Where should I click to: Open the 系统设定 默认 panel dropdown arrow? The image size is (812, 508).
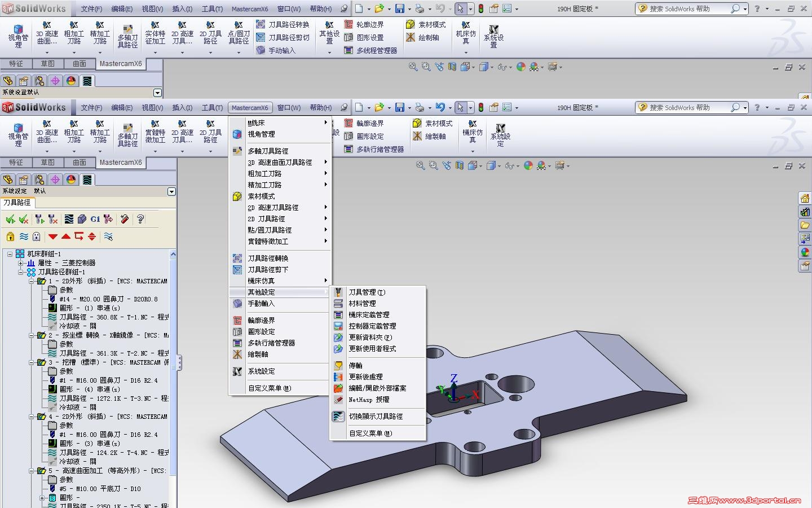pos(171,192)
